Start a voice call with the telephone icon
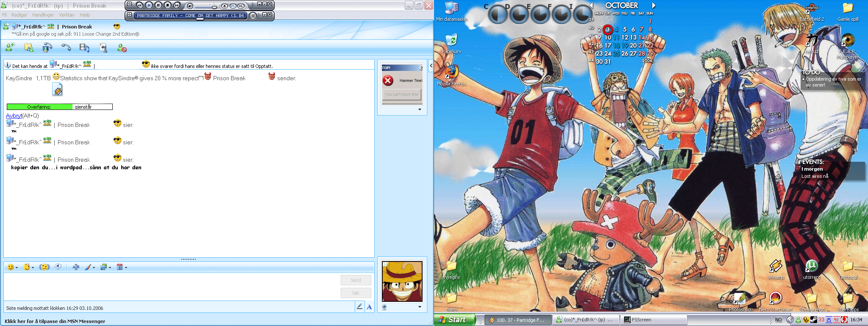 coord(66,48)
